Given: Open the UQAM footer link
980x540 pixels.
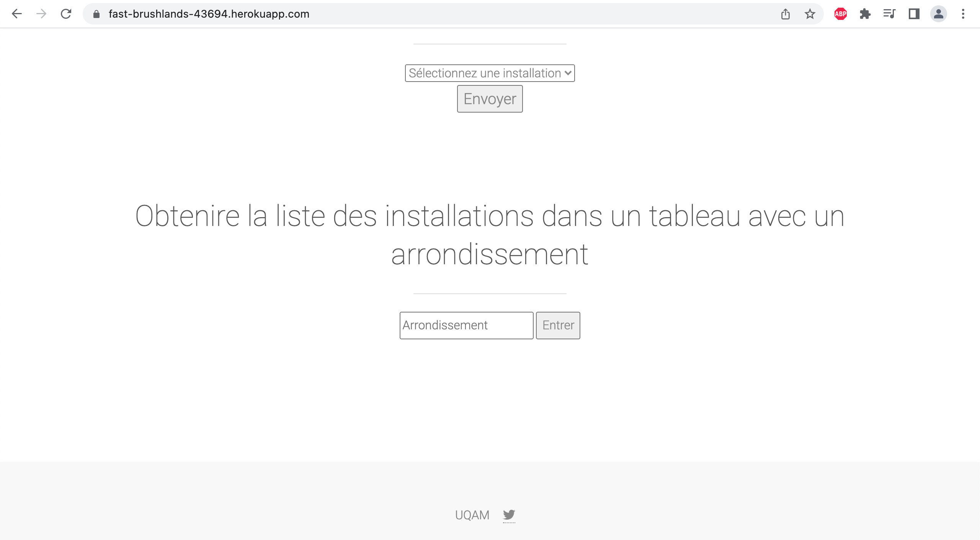Looking at the screenshot, I should (472, 515).
